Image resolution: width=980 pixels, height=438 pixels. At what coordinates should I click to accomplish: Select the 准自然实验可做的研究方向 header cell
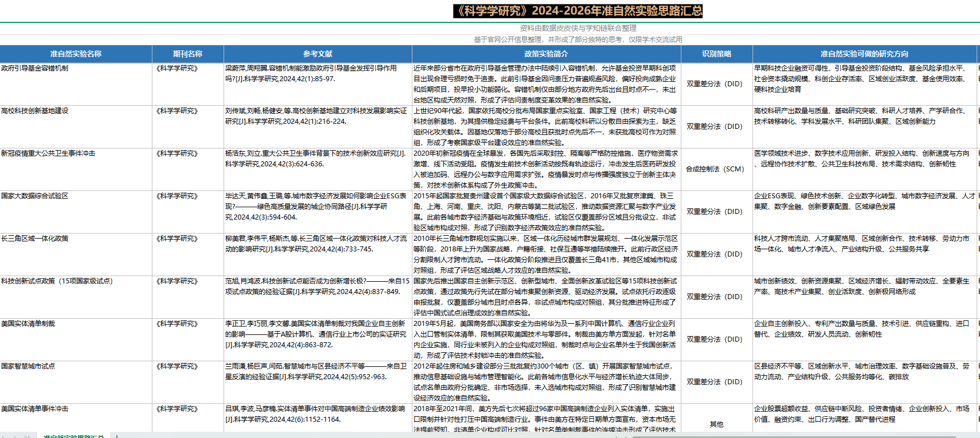click(865, 54)
